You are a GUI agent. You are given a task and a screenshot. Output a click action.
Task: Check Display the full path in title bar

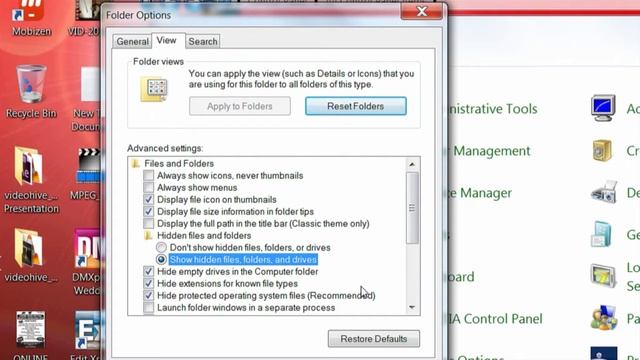tap(149, 224)
